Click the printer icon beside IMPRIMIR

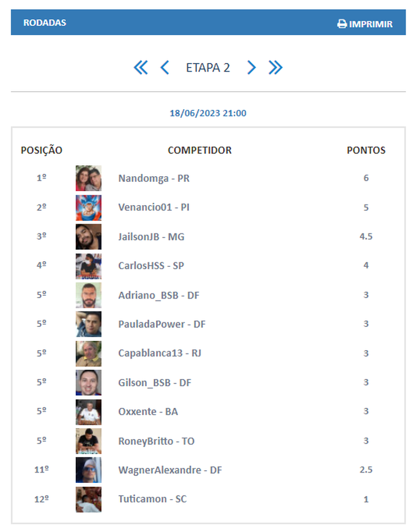click(x=342, y=24)
